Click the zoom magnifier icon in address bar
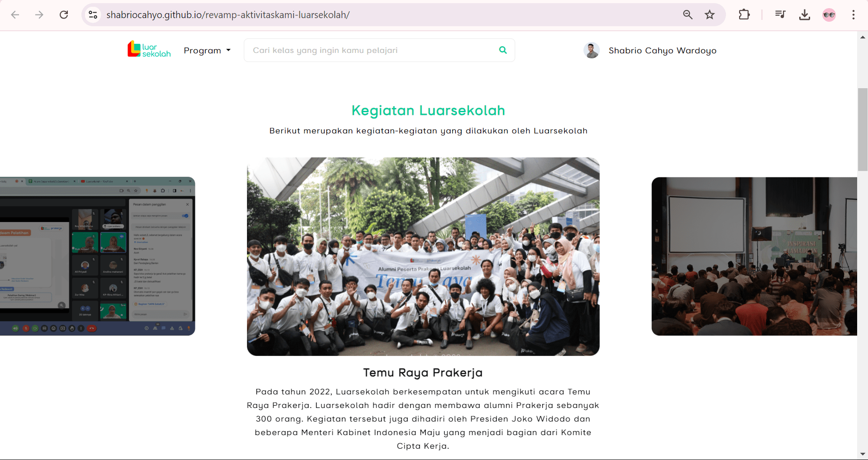 (x=688, y=15)
